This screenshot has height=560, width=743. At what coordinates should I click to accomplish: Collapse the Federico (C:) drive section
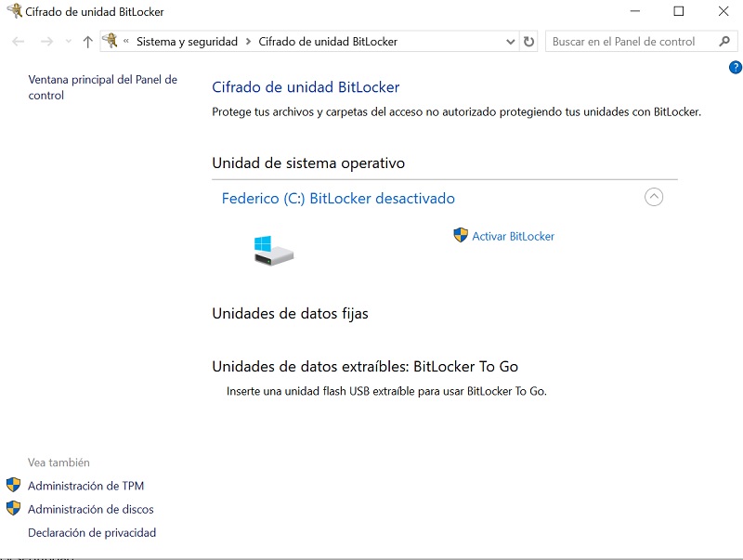(654, 197)
